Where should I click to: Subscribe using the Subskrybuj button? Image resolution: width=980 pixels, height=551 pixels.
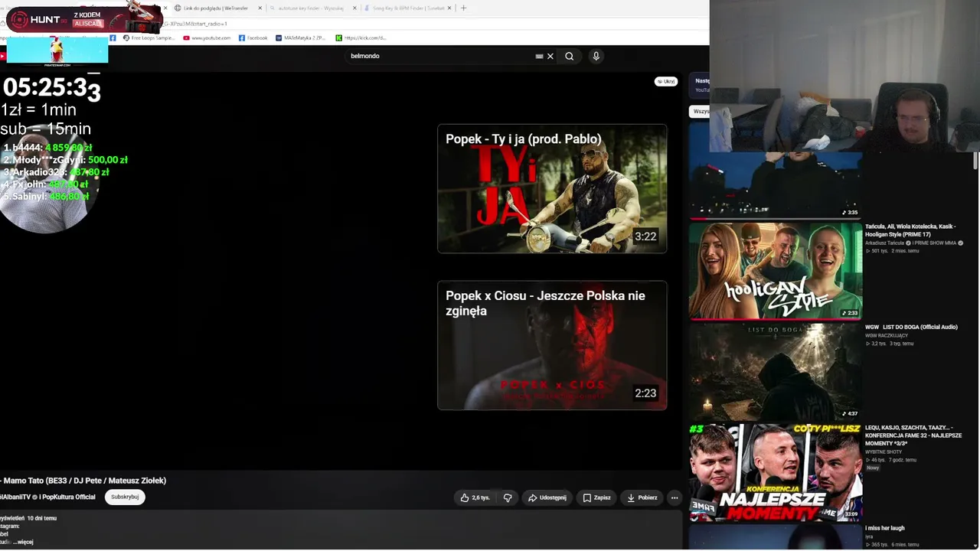(125, 497)
